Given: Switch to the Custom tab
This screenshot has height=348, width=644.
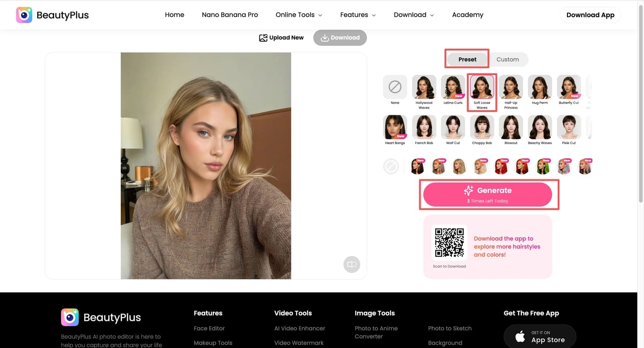Looking at the screenshot, I should pos(507,59).
